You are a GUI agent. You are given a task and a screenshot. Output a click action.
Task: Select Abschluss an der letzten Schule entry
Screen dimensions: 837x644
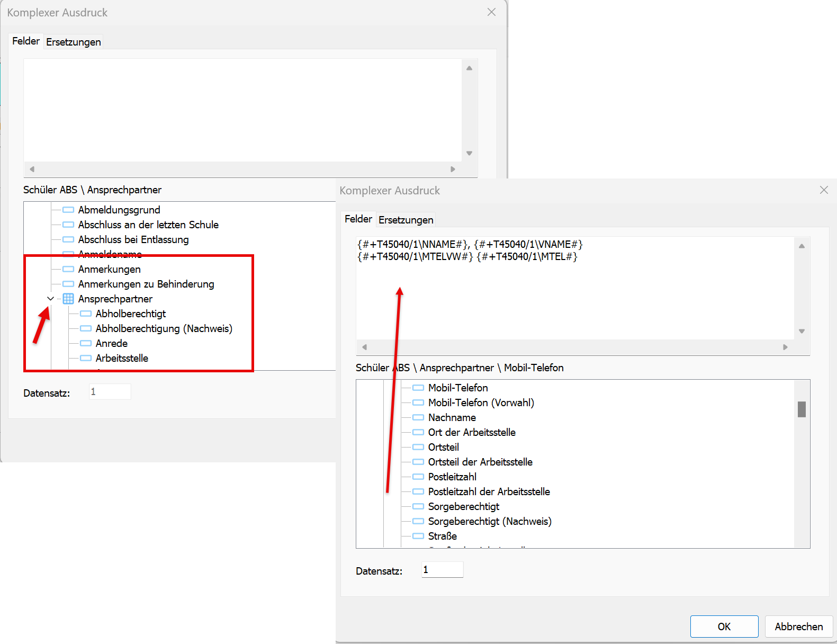148,225
